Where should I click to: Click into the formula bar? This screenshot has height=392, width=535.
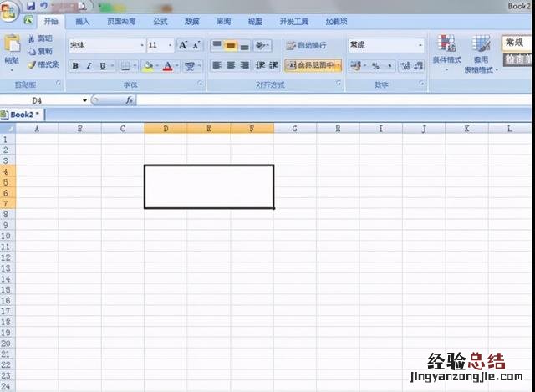[x=334, y=100]
